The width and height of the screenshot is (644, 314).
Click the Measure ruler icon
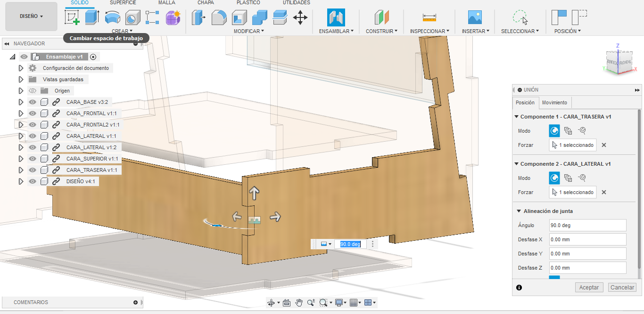pos(429,18)
